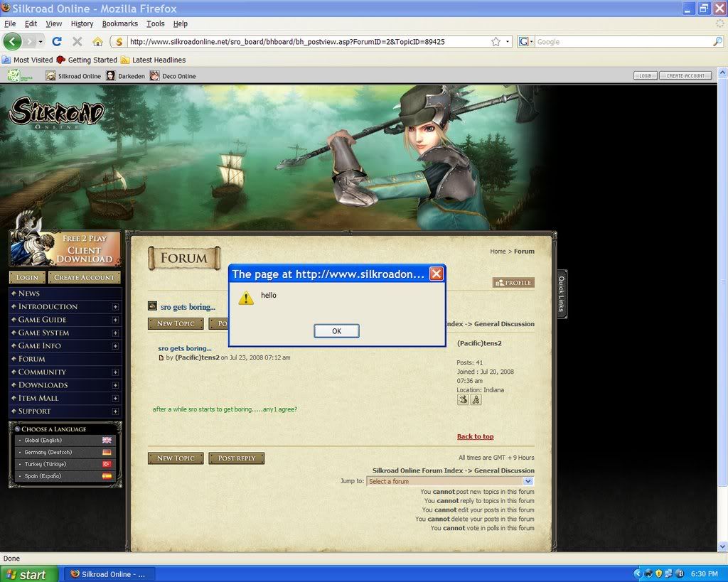728x582 pixels.
Task: Expand the Introduction menu plus sign
Action: (x=115, y=307)
